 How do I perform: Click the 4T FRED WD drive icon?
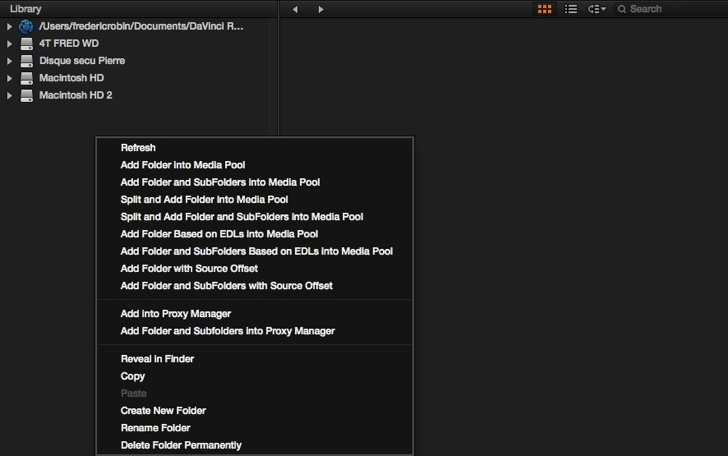26,44
